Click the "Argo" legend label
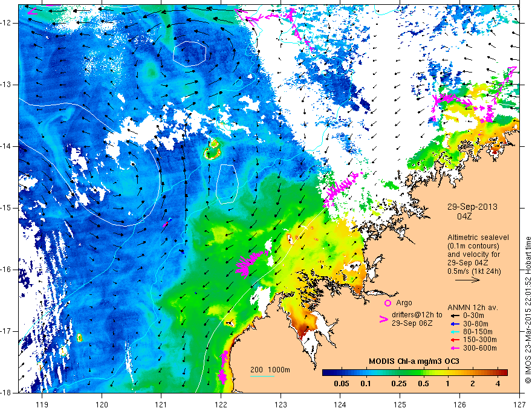The height and width of the screenshot is (411, 532). coord(404,303)
